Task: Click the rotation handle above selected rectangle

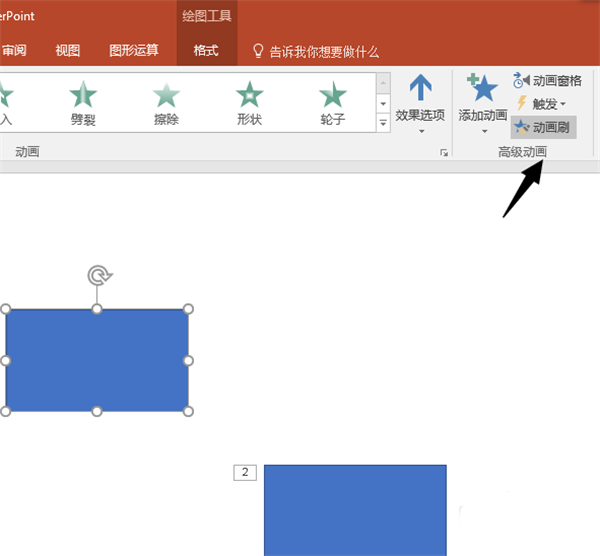Action: pos(99,275)
